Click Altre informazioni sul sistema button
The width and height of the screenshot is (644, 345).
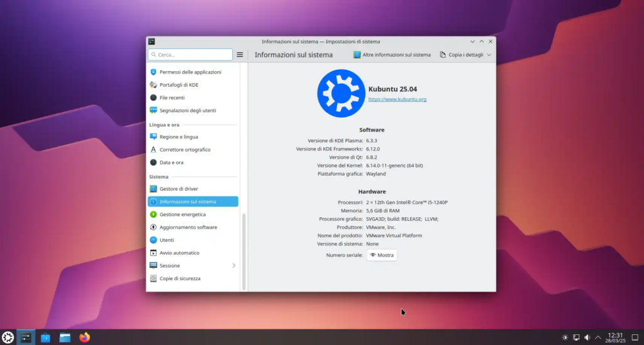(392, 55)
